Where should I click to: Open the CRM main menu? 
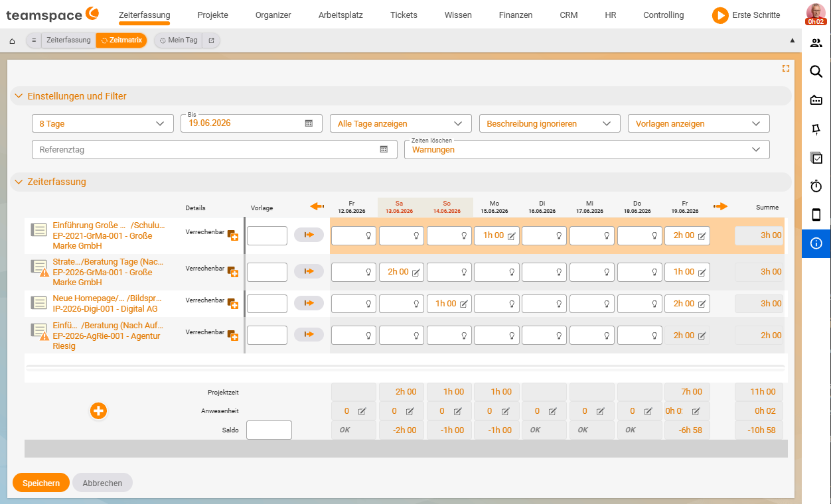click(568, 15)
